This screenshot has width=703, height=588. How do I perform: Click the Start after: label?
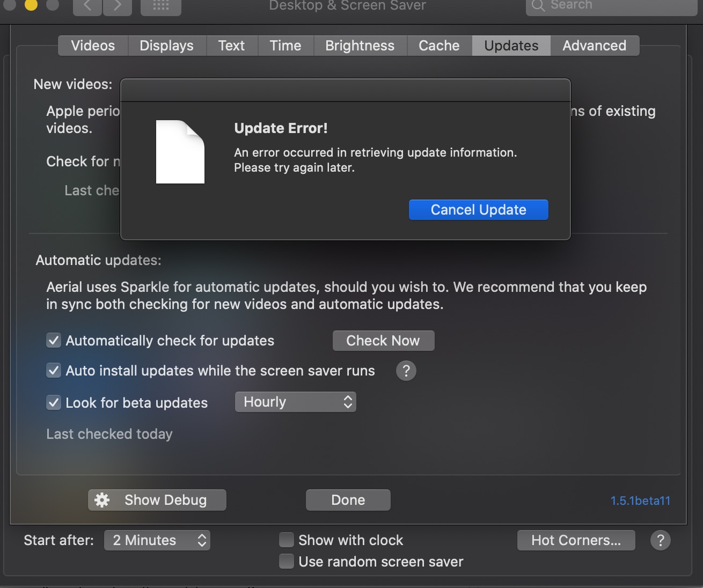tap(58, 540)
